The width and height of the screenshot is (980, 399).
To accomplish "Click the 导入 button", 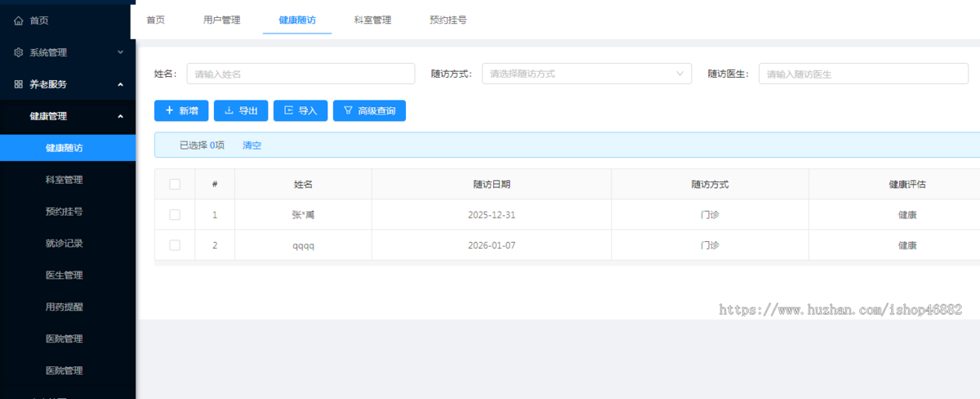I will [301, 110].
